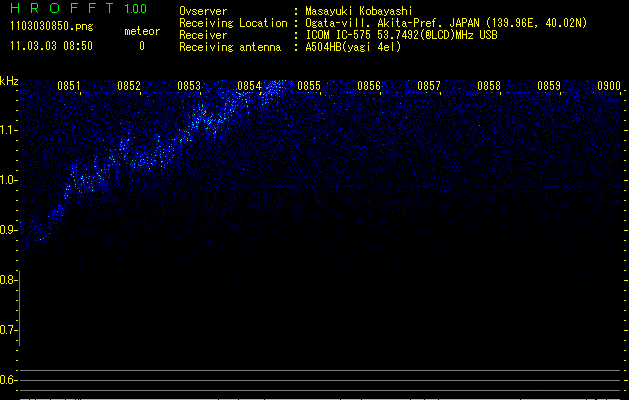Select the observer name Masayuki Kobayashi

(x=359, y=11)
